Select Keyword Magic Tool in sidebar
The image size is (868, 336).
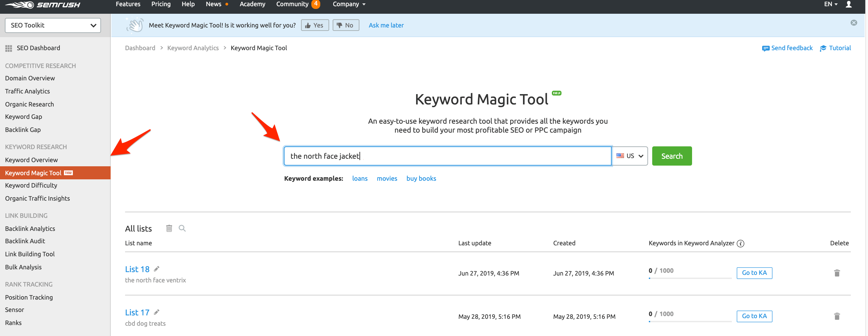coord(55,173)
